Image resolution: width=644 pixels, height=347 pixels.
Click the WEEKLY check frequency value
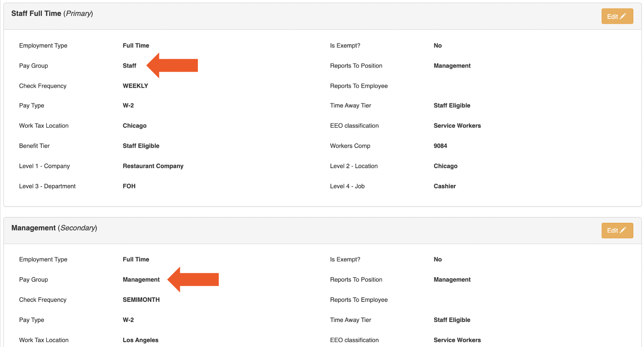135,86
